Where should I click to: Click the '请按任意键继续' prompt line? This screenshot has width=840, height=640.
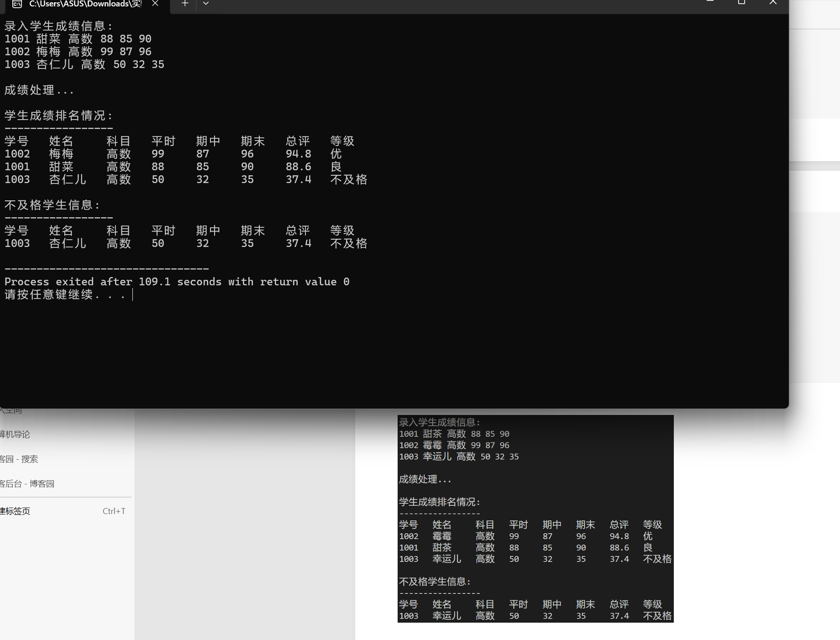pyautogui.click(x=65, y=294)
